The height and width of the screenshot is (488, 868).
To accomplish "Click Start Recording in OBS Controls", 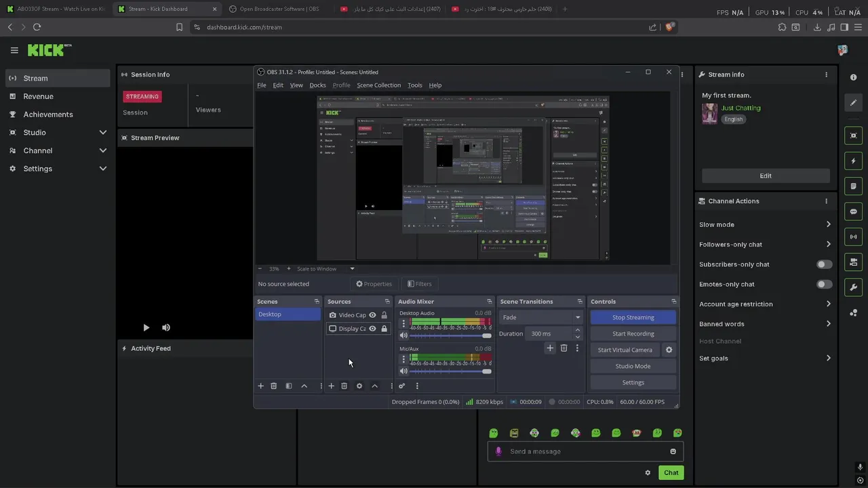I will (633, 333).
